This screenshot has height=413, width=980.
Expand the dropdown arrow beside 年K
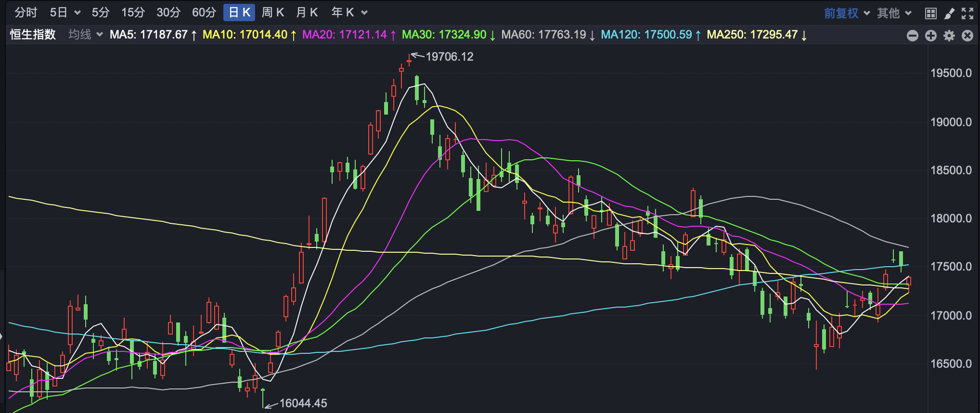[x=364, y=13]
